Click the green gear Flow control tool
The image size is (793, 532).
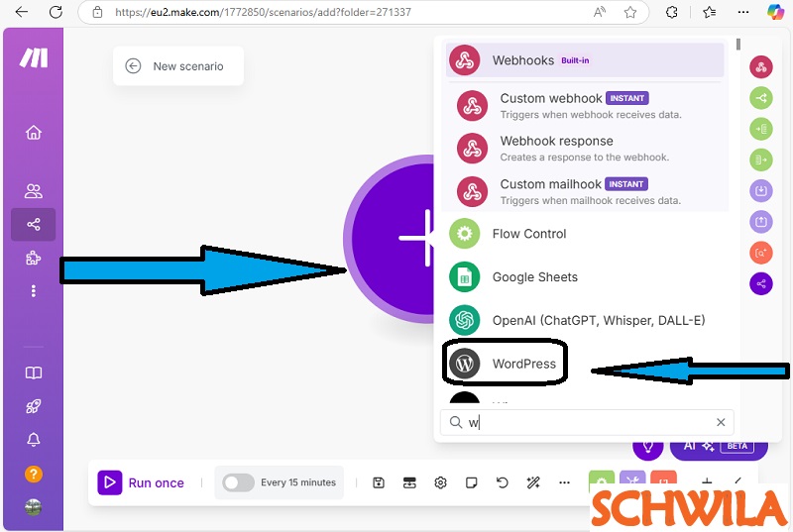(x=602, y=479)
